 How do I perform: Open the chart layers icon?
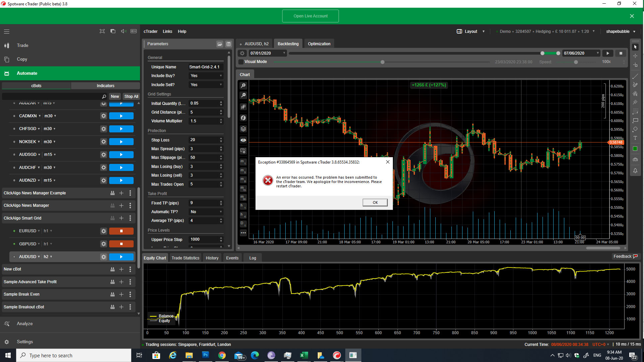243,129
